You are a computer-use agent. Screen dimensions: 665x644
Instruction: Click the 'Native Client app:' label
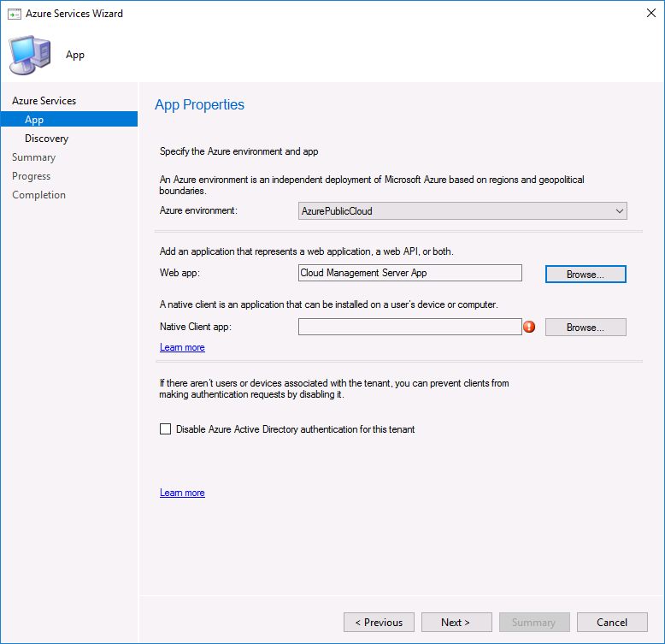196,327
